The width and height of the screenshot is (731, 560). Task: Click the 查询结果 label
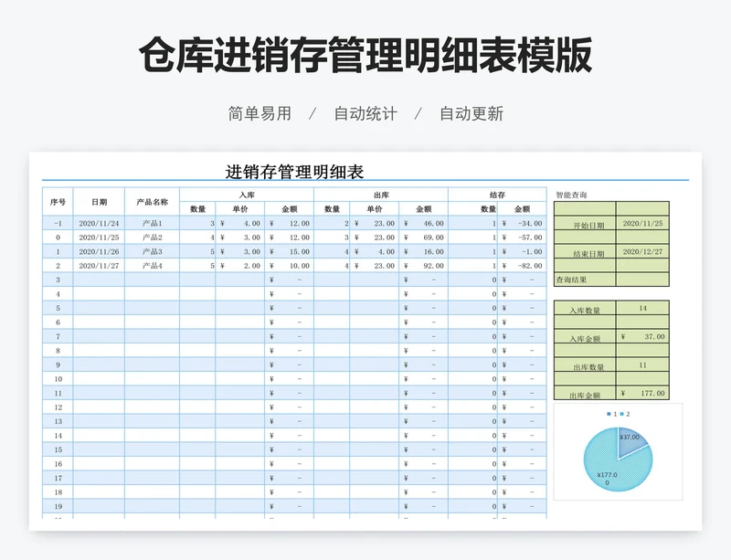tap(571, 280)
